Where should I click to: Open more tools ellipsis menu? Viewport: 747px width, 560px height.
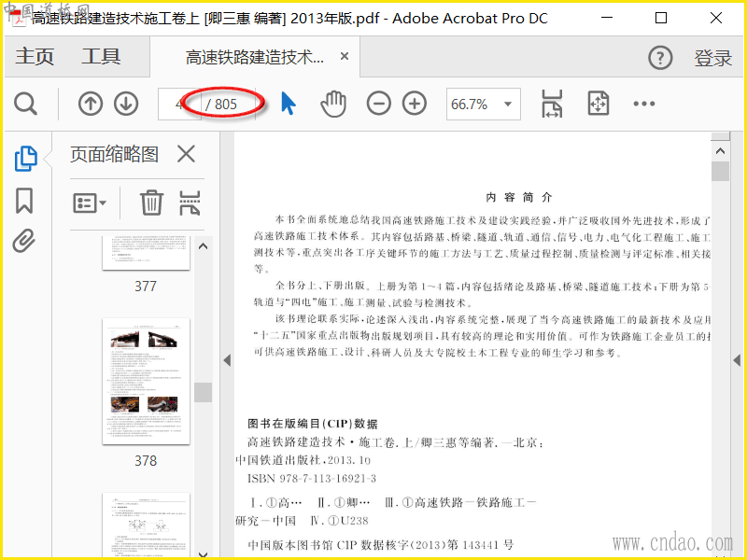[644, 104]
